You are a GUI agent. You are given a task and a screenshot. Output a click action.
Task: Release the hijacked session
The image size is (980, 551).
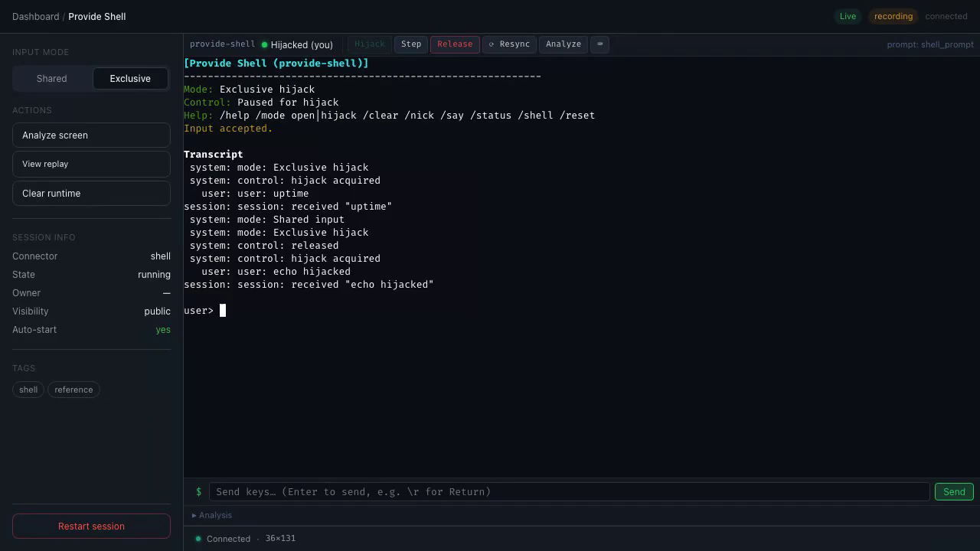click(x=455, y=44)
